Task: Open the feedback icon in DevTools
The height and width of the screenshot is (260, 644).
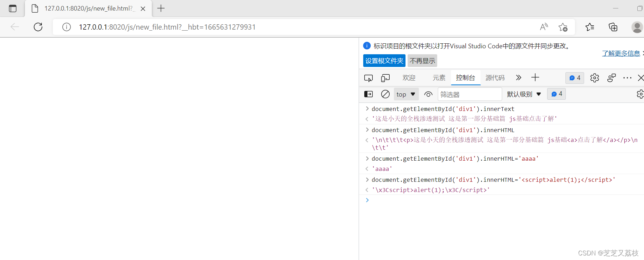Action: [x=612, y=78]
